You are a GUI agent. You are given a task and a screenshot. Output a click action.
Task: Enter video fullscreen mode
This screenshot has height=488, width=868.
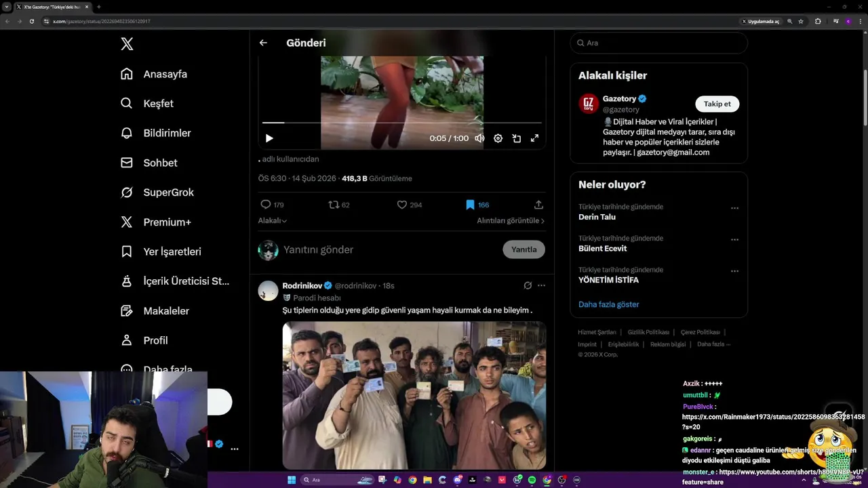click(534, 138)
